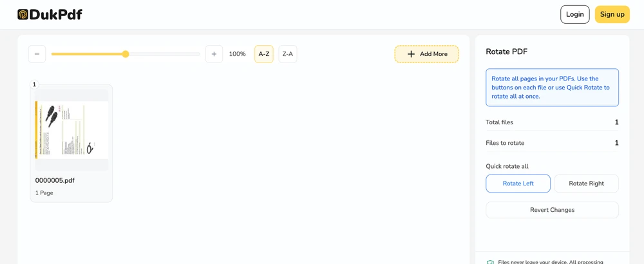Click the number 1 file badge
The width and height of the screenshot is (644, 264).
pos(34,84)
